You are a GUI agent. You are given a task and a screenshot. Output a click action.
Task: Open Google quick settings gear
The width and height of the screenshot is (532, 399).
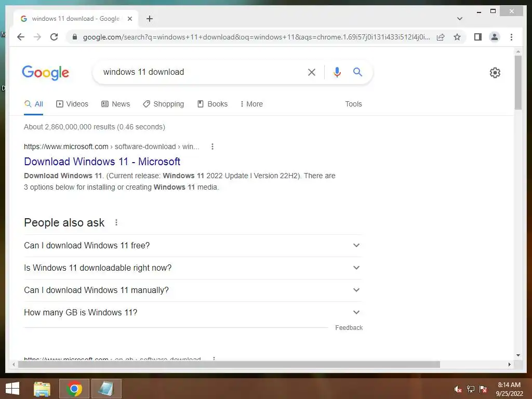point(495,73)
